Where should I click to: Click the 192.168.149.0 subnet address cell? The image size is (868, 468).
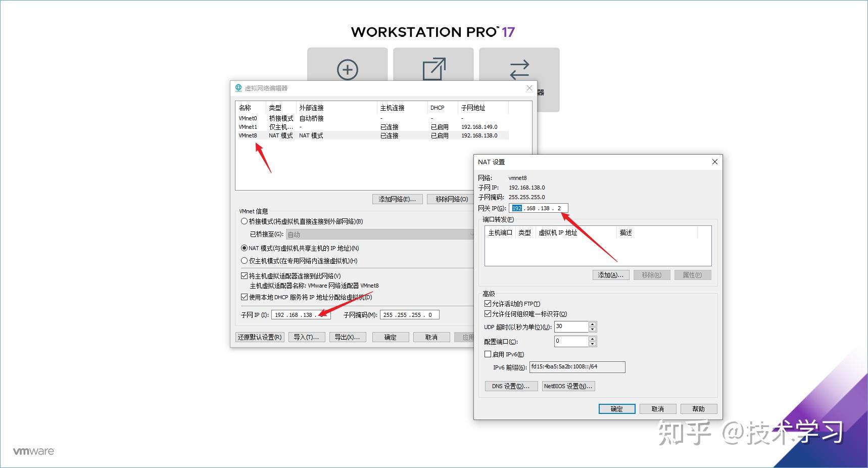point(479,127)
